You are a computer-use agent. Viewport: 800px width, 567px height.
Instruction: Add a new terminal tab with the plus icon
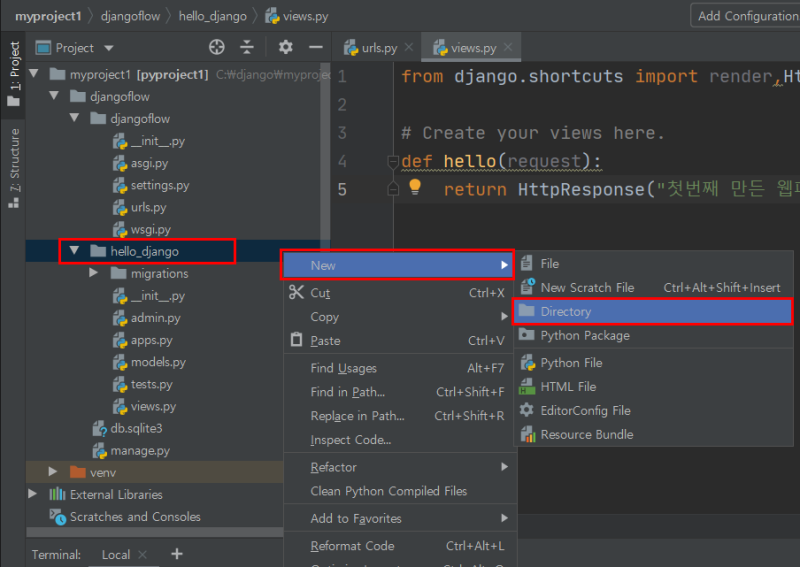[177, 554]
